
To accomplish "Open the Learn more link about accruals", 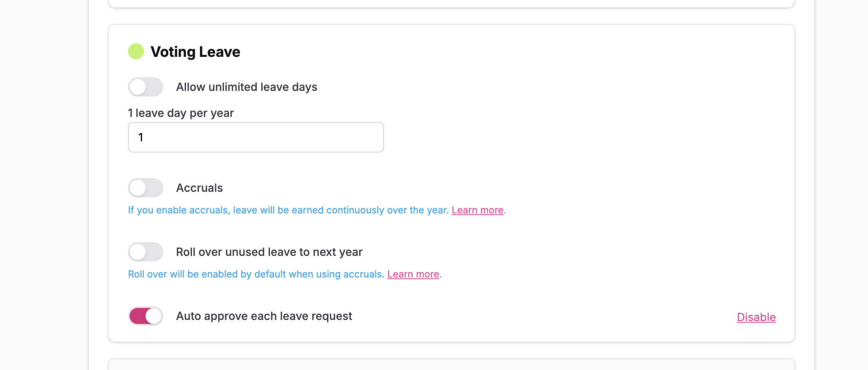I will [x=477, y=210].
